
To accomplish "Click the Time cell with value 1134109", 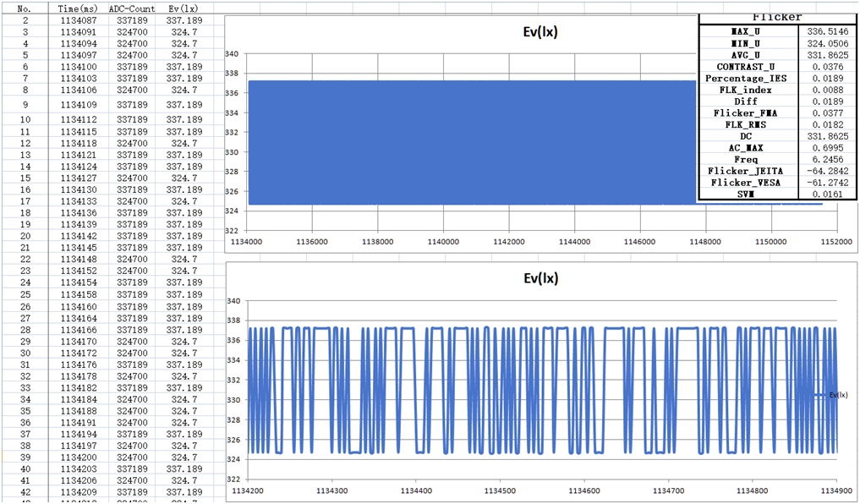I will [78, 105].
